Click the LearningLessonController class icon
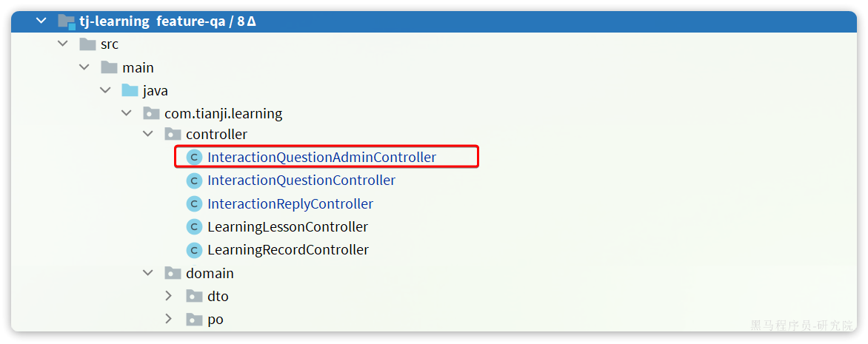868x344 pixels. point(194,227)
